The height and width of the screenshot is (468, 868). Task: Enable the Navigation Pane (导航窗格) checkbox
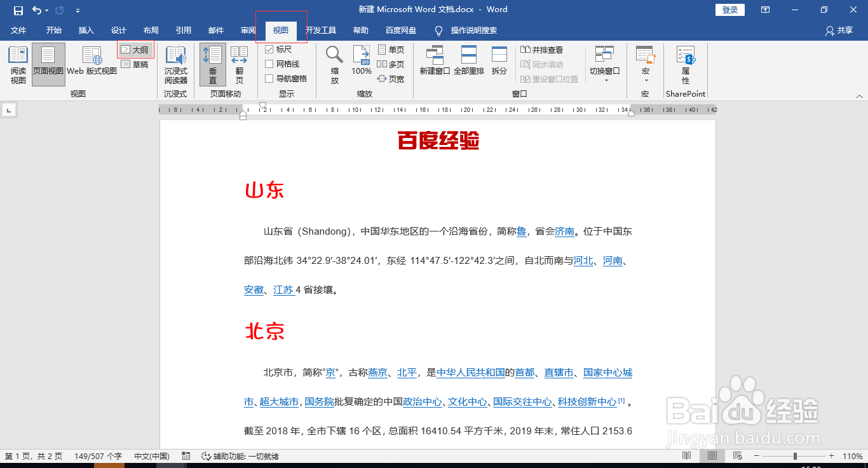(269, 79)
